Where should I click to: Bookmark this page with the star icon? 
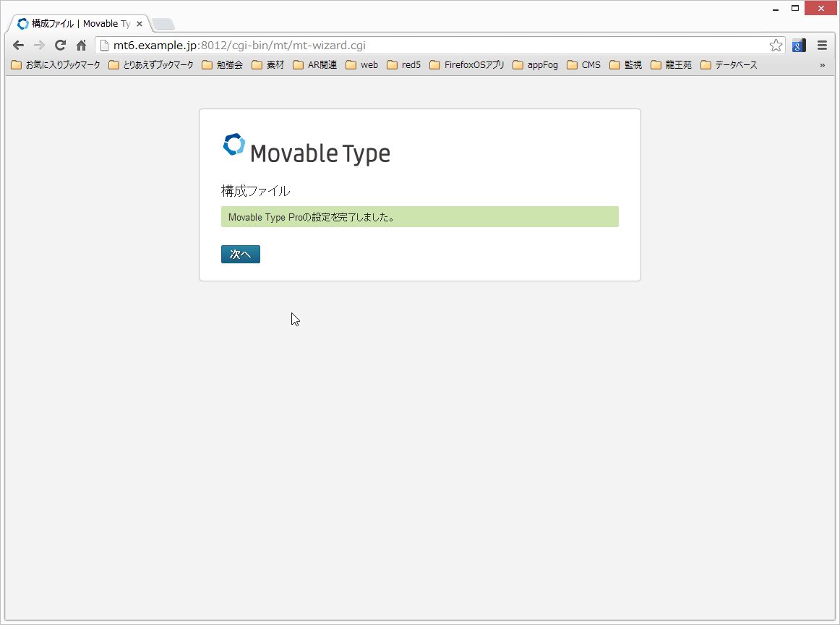click(776, 46)
